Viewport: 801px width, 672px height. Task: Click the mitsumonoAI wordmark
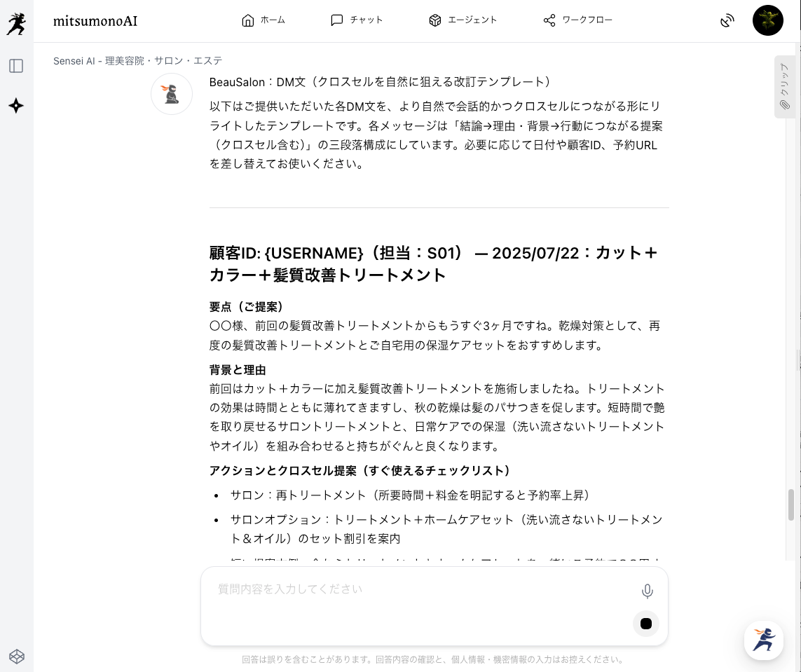[95, 21]
